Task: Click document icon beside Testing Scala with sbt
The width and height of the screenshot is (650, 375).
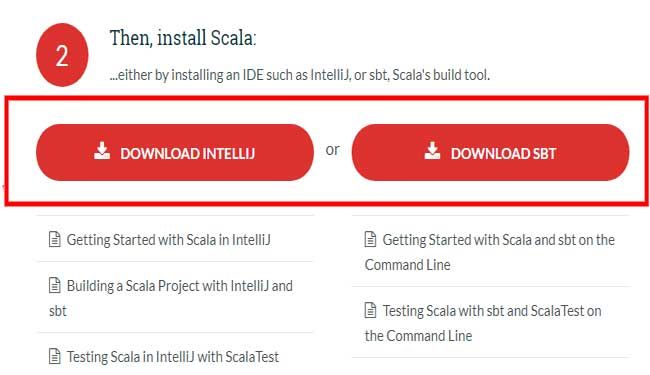Action: pos(371,310)
